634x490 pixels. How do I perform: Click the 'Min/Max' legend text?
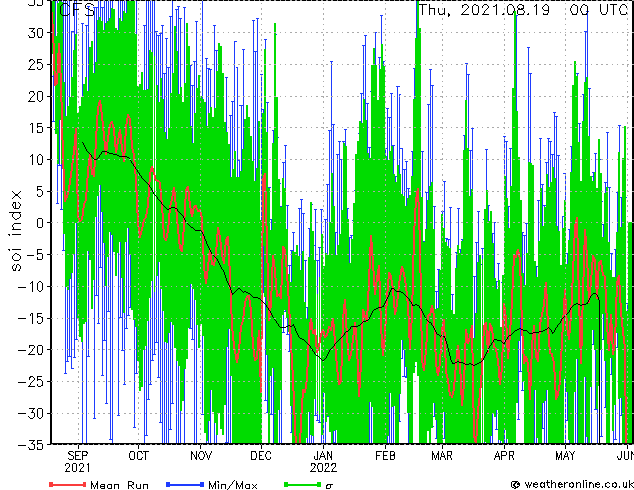[x=232, y=485]
